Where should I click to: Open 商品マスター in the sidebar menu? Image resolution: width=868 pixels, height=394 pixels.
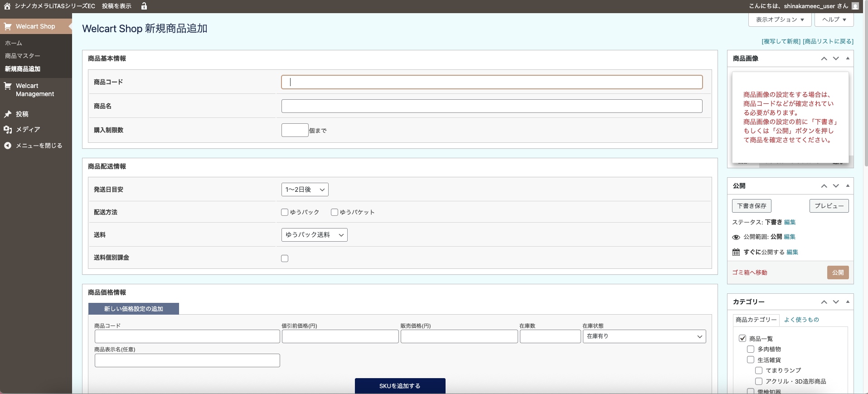[23, 56]
